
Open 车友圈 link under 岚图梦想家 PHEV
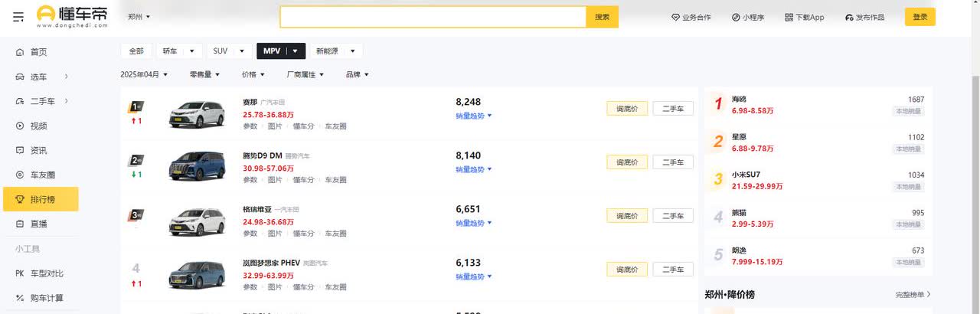(x=335, y=287)
